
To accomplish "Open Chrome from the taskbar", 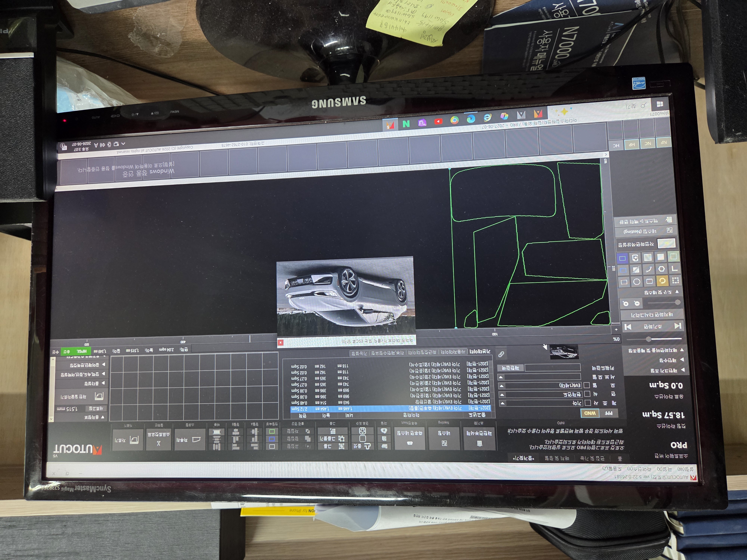I will (454, 121).
